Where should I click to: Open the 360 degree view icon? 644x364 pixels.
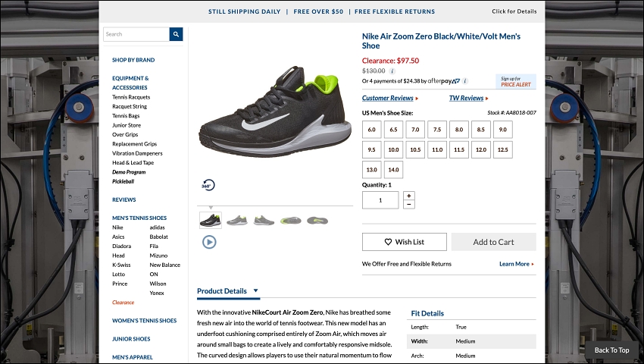pos(208,185)
